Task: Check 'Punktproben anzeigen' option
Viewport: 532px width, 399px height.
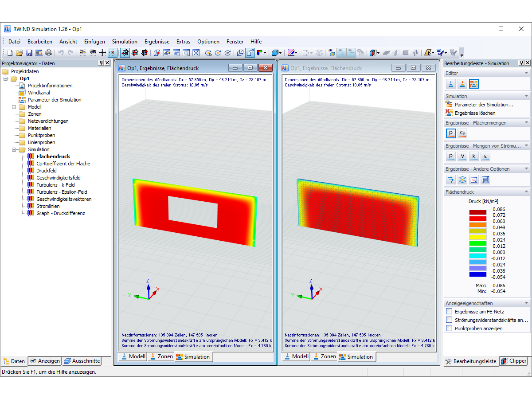Action: 449,329
